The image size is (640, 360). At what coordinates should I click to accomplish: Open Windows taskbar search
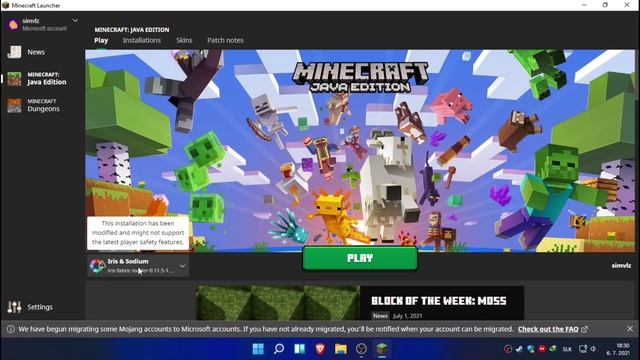pyautogui.click(x=279, y=349)
